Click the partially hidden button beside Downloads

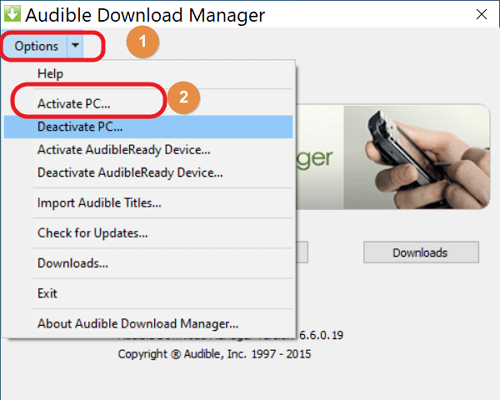coord(302,252)
